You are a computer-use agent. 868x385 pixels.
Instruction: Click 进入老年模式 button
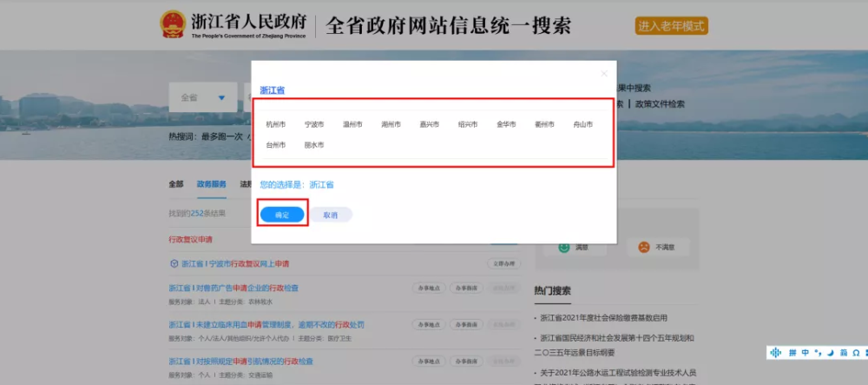coord(672,26)
